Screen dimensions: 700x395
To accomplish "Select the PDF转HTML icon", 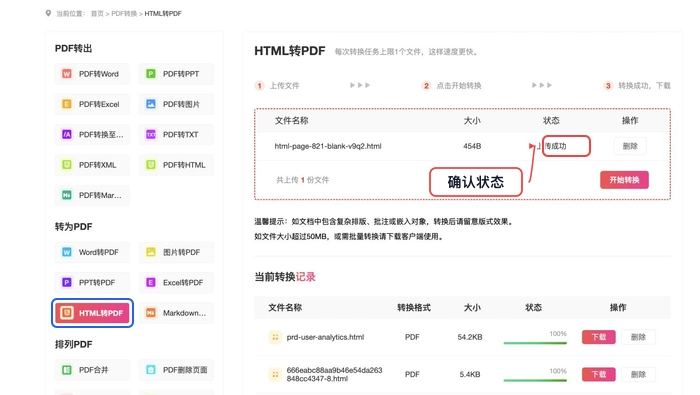I will pos(151,165).
